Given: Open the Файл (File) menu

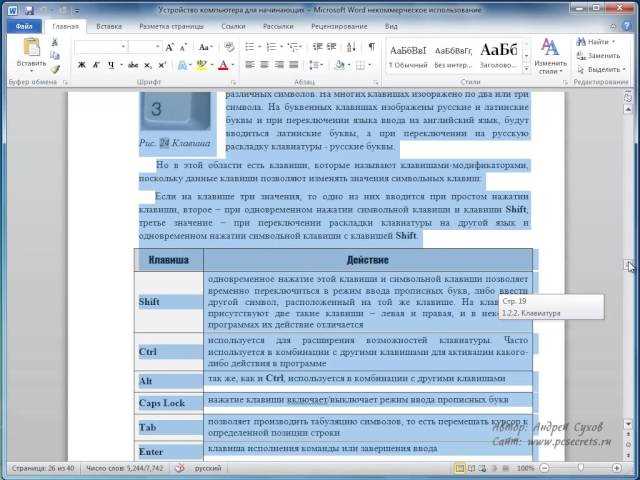Looking at the screenshot, I should [25, 26].
